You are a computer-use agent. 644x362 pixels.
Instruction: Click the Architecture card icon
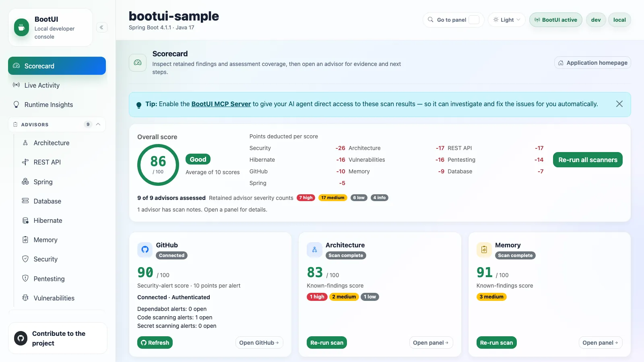tap(314, 249)
